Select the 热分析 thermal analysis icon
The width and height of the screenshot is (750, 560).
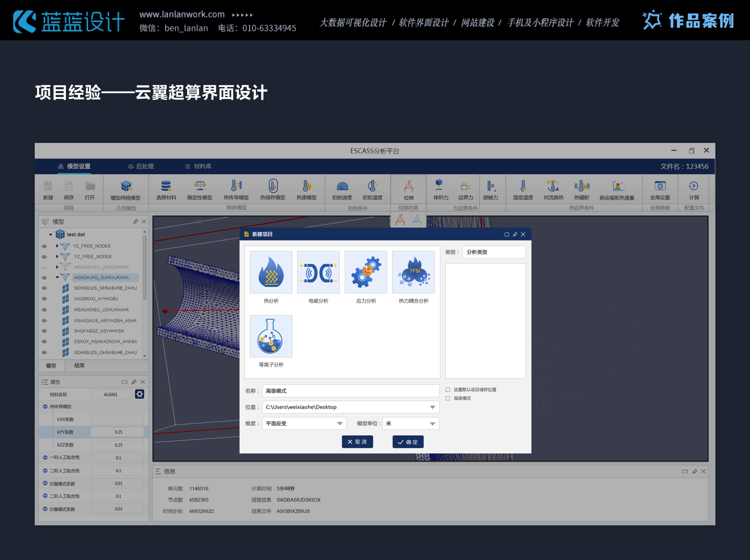tap(271, 272)
